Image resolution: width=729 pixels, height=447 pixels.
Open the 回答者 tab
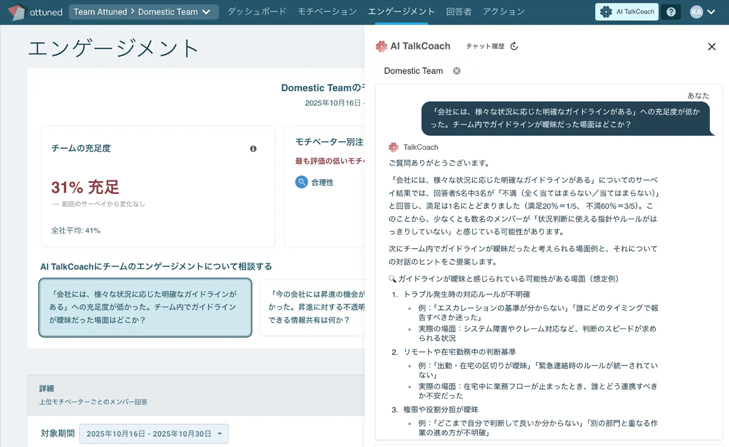459,12
